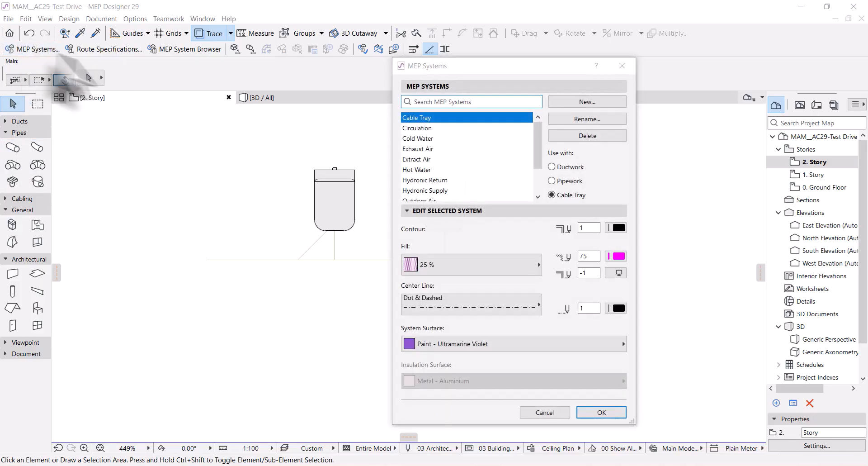Open Route Specifications dialog
The image size is (868, 466).
point(104,49)
